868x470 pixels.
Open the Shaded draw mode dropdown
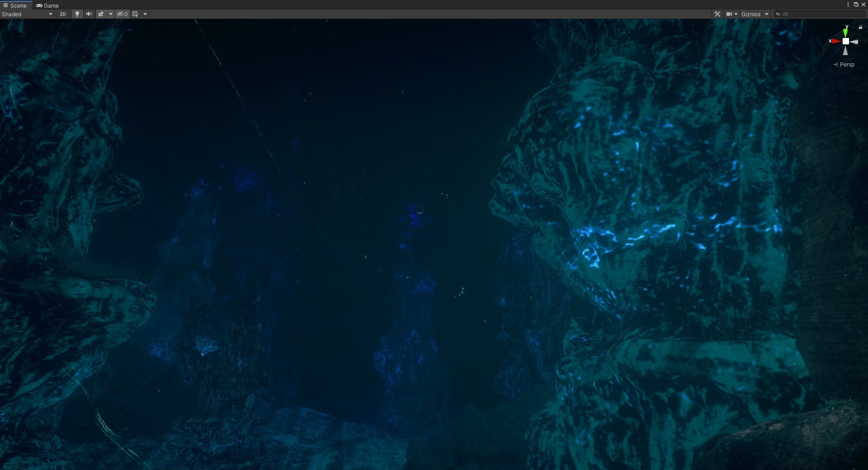(x=27, y=14)
